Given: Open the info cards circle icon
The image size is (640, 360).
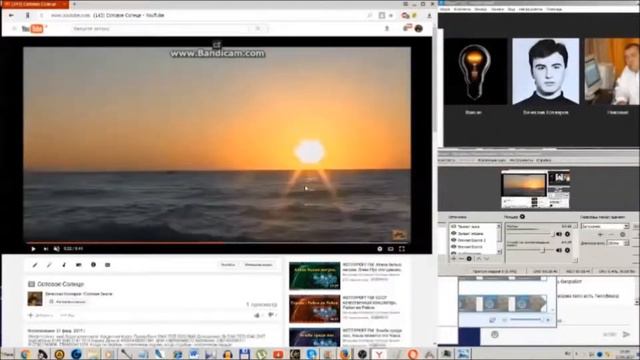Looking at the screenshot, I should click(x=93, y=265).
